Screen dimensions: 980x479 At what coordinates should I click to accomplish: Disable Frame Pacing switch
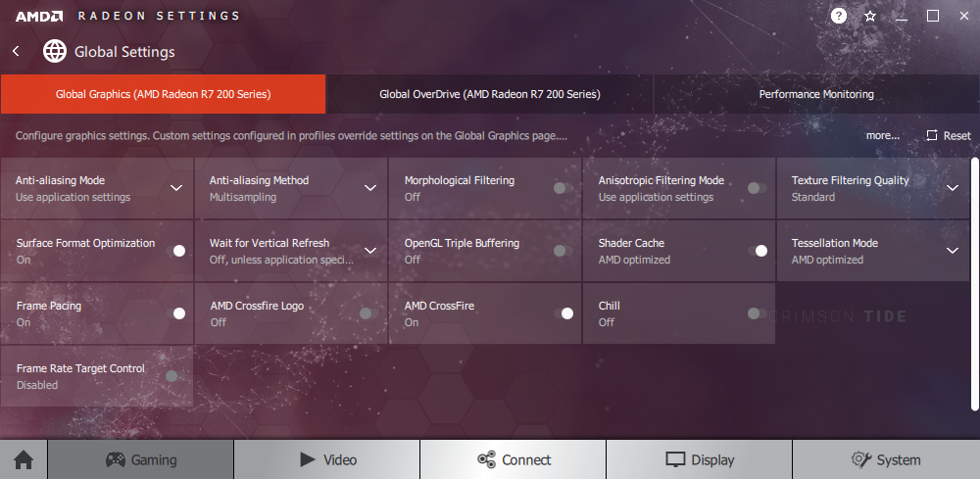(x=175, y=313)
